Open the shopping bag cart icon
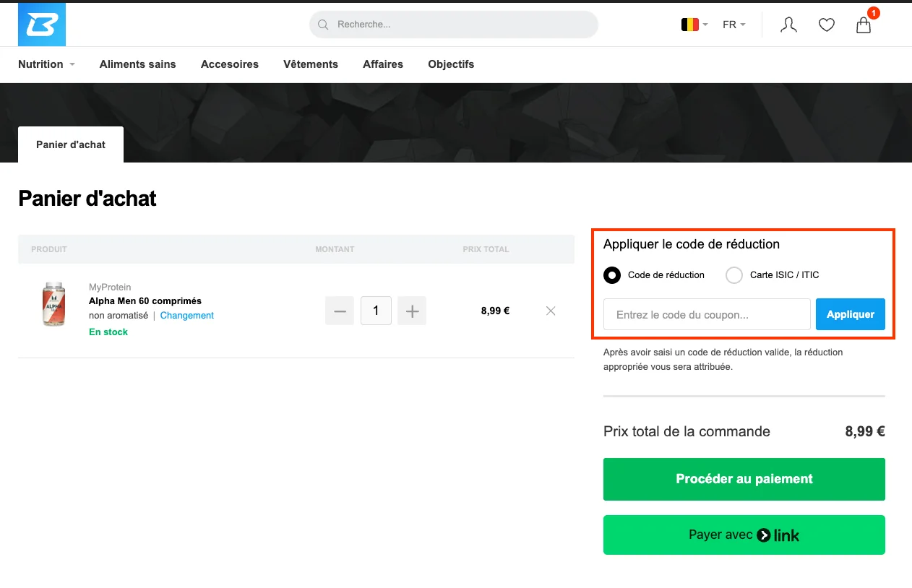This screenshot has width=912, height=588. pos(864,26)
